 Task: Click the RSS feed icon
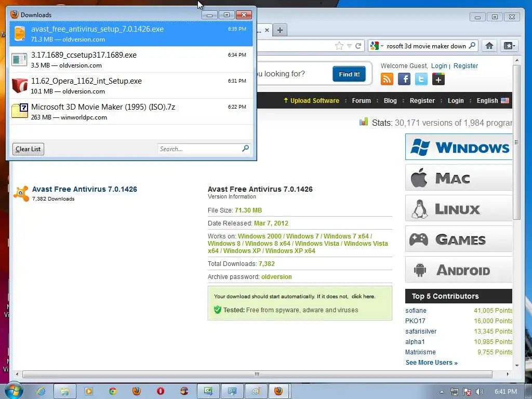(x=387, y=79)
